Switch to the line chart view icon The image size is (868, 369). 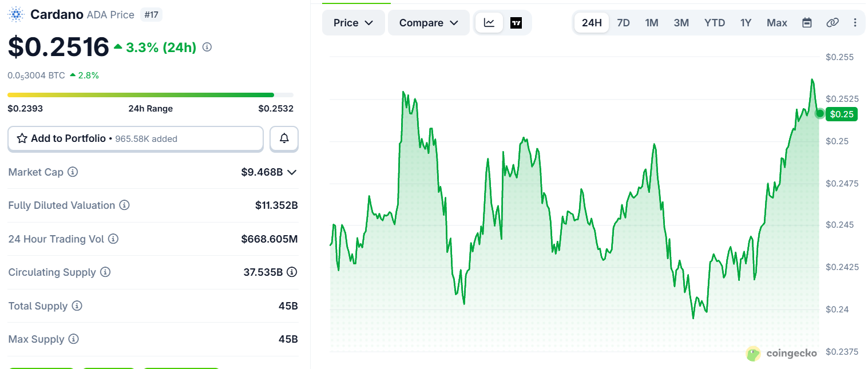pos(489,23)
